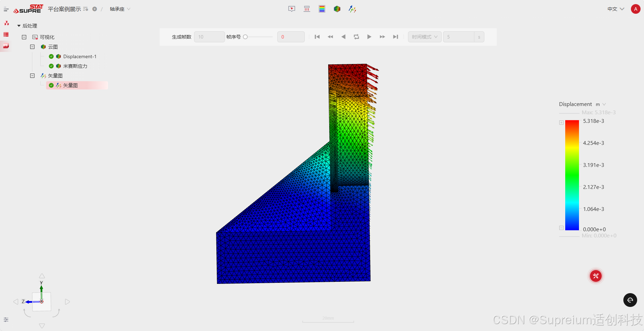Open the project list icon beside 平台案例展示
Viewport: 644px width, 331px height.
tap(86, 9)
